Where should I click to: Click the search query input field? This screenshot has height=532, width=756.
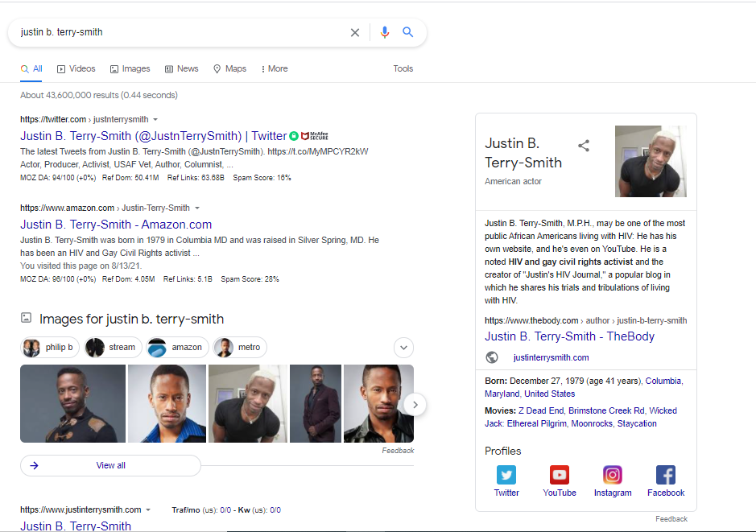click(181, 32)
